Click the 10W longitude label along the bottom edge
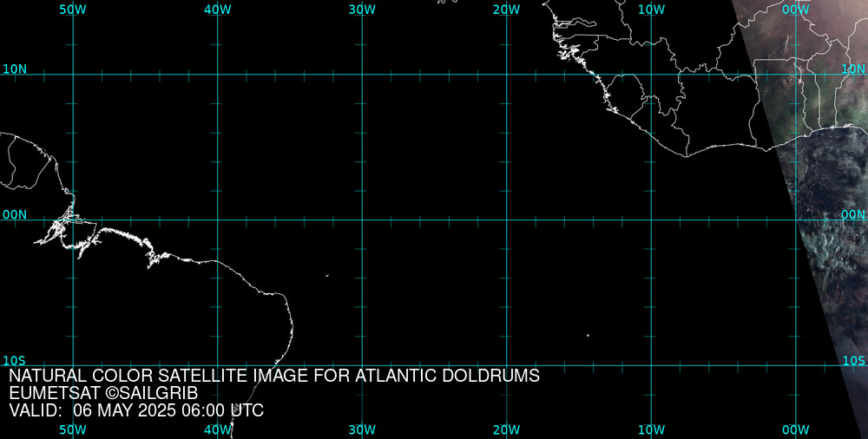This screenshot has width=868, height=439. click(651, 430)
